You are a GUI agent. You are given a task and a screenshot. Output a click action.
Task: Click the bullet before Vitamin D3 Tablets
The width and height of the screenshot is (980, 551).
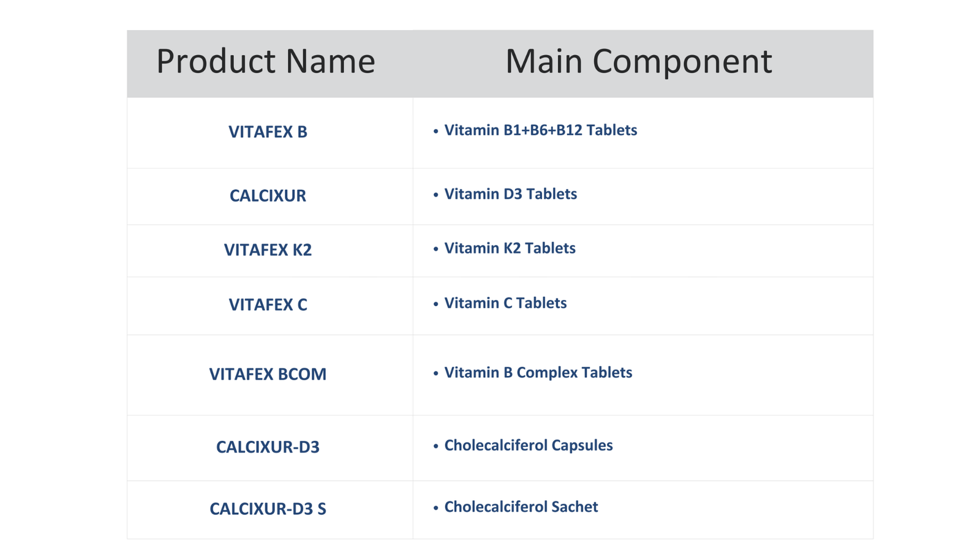[x=436, y=195]
